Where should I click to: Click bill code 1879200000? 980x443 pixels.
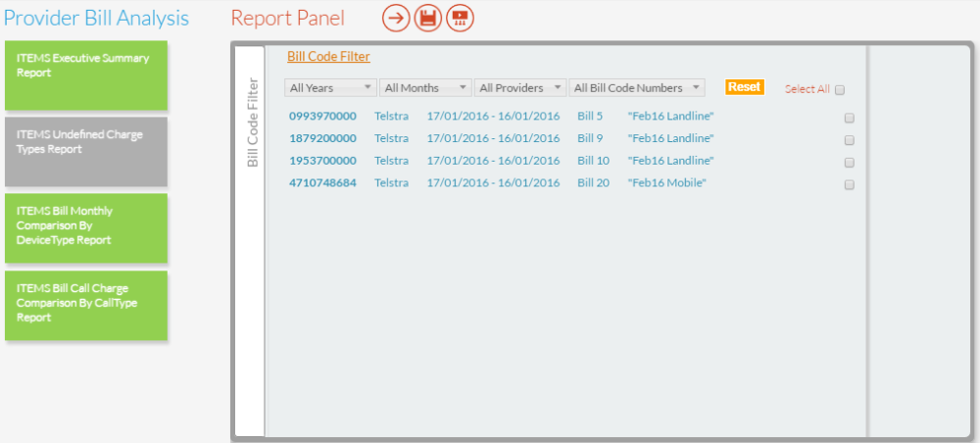point(322,138)
